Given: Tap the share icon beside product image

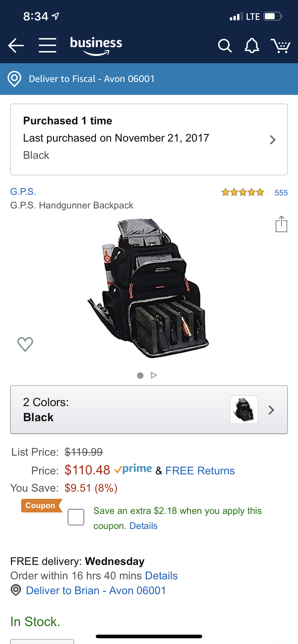Looking at the screenshot, I should click(281, 224).
